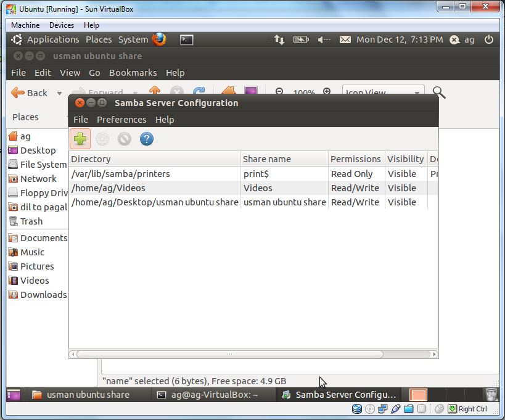The image size is (505, 420).
Task: Sort by Visibility column header
Action: [406, 159]
